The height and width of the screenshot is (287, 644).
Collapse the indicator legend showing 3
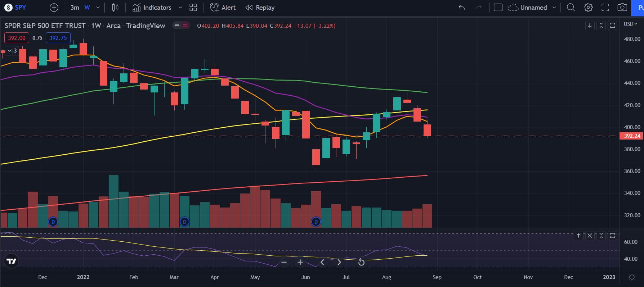[12, 51]
